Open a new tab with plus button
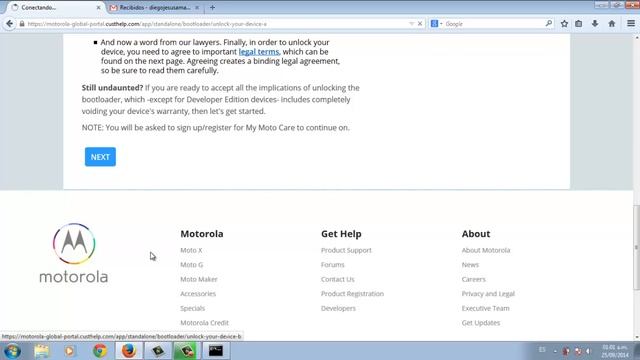The height and width of the screenshot is (360, 640). tap(212, 7)
